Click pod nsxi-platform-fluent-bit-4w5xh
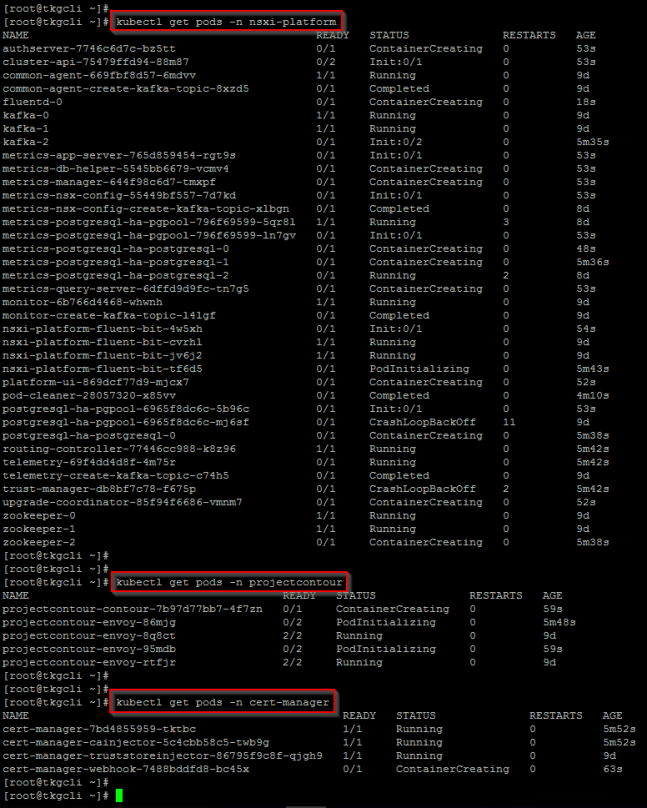This screenshot has width=647, height=808. (103, 329)
